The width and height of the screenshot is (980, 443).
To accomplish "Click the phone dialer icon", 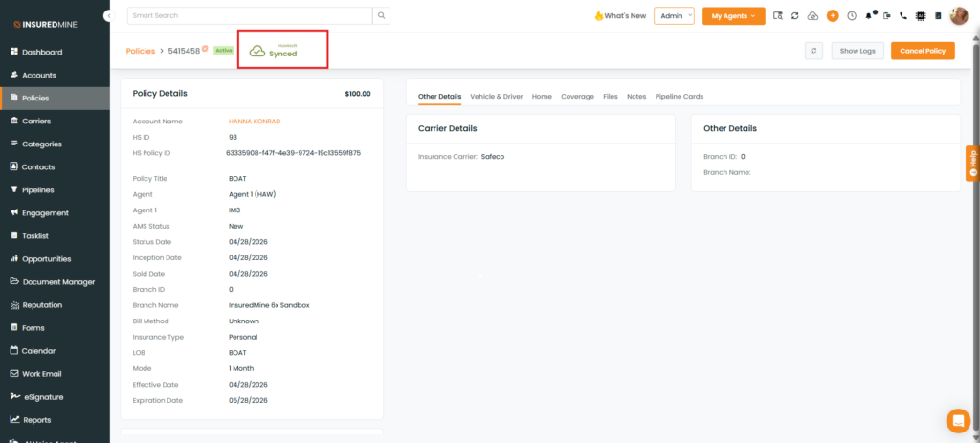I will point(903,16).
